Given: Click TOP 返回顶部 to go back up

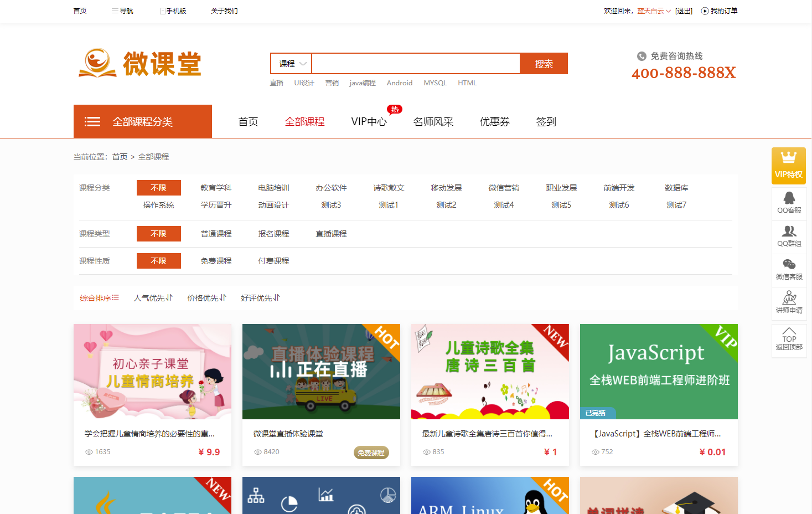Looking at the screenshot, I should [x=789, y=340].
